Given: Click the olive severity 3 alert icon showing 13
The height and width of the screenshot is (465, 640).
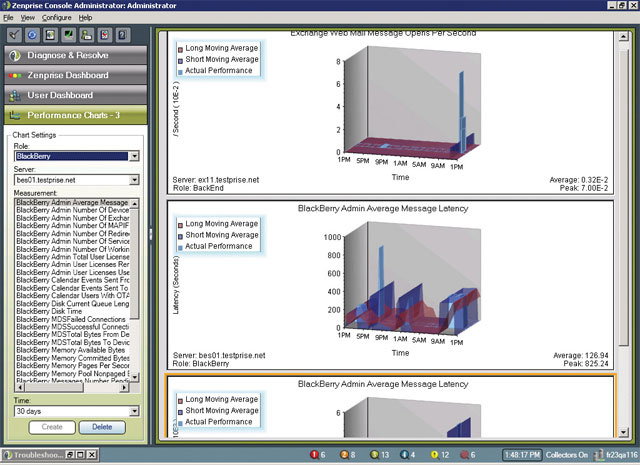Looking at the screenshot, I should point(374,454).
